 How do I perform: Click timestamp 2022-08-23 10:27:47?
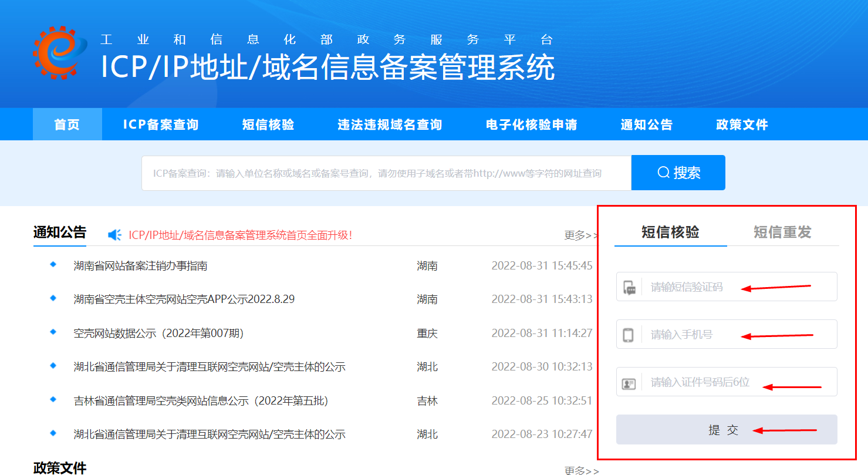click(x=542, y=434)
